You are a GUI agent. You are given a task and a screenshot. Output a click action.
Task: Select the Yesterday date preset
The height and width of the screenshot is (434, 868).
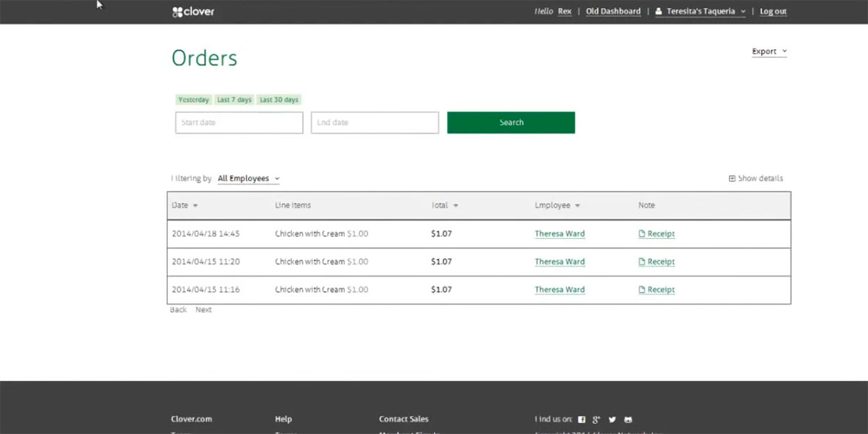point(193,100)
